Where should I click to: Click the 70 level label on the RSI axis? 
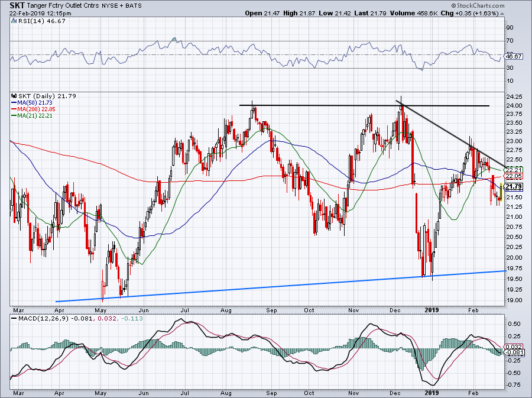click(x=510, y=41)
